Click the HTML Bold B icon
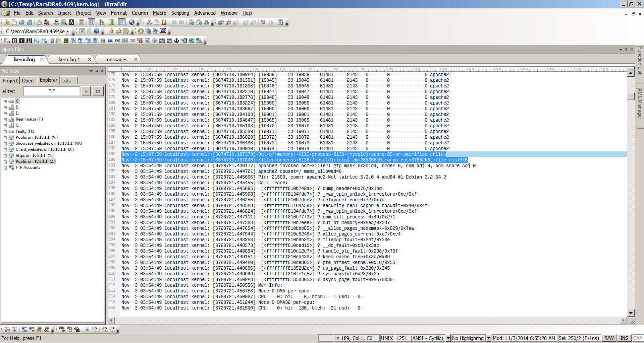The image size is (644, 343). [x=14, y=41]
